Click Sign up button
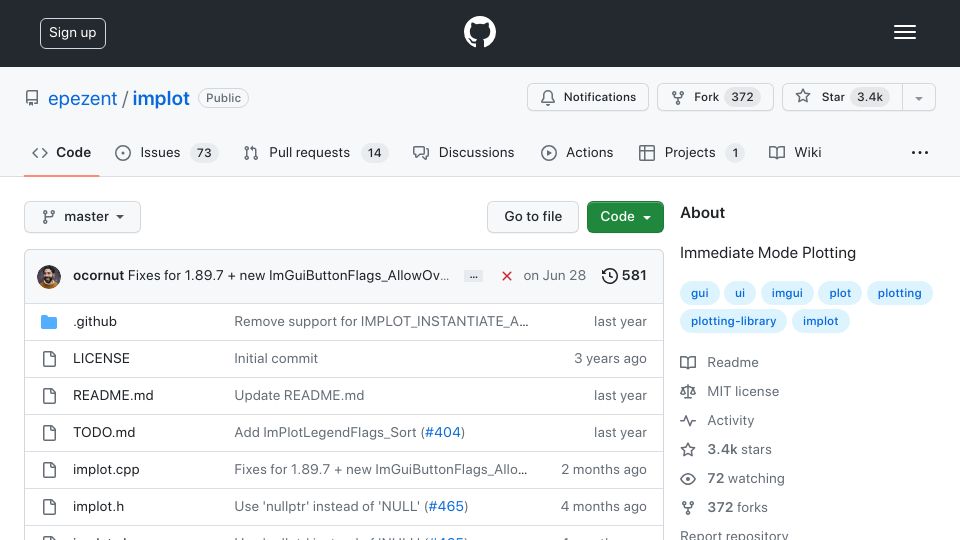The height and width of the screenshot is (540, 960). (x=73, y=33)
